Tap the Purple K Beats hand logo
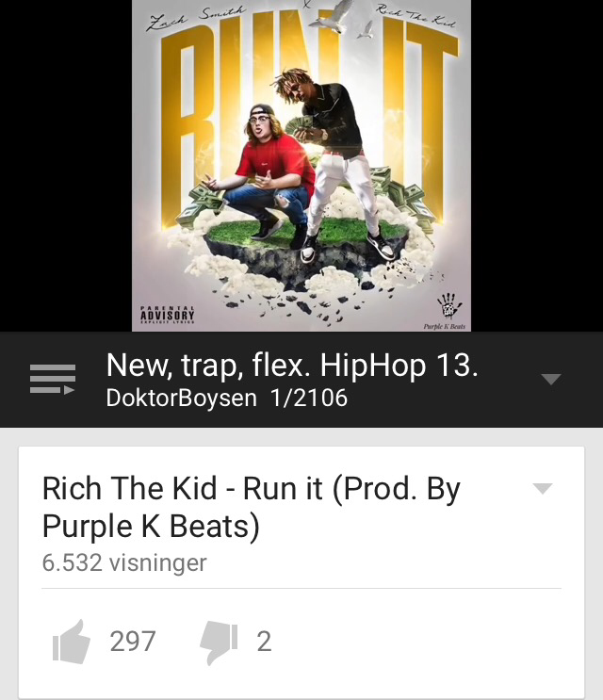The width and height of the screenshot is (603, 700). [448, 306]
